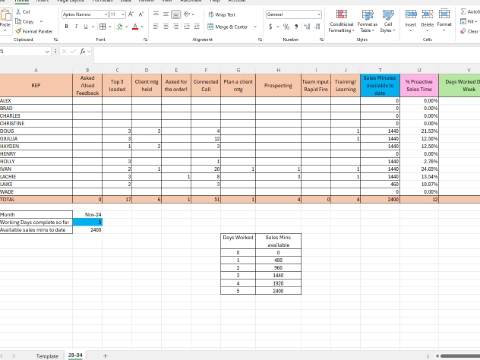Apply accounting dollar format
Image resolution: width=480 pixels, height=360 pixels.
click(x=270, y=26)
